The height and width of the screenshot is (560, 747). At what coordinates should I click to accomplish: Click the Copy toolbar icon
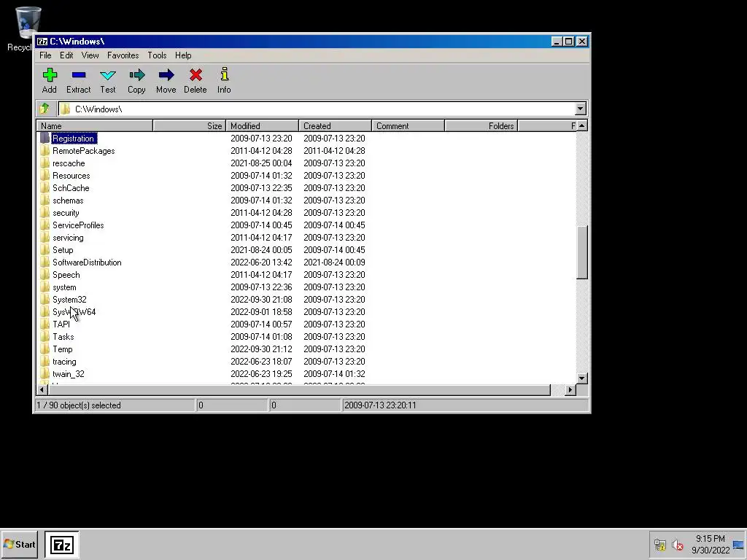point(136,75)
